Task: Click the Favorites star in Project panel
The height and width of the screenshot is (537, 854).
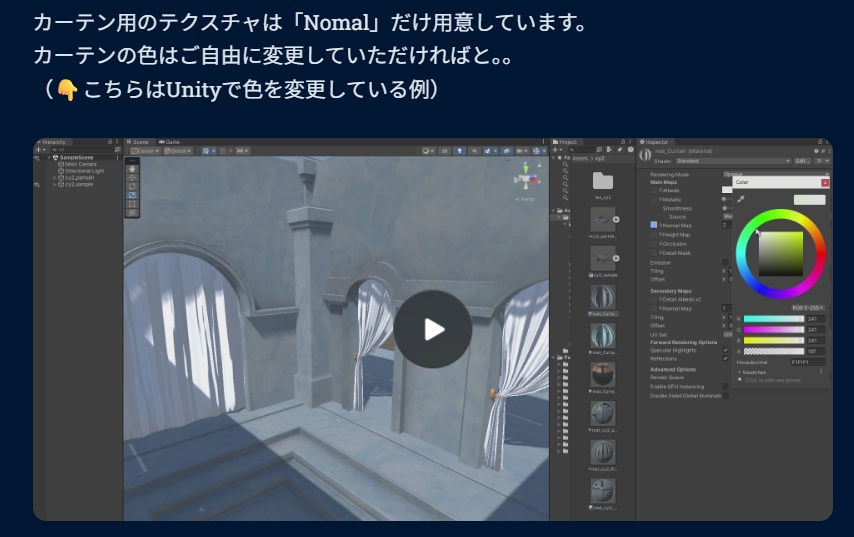Action: 559,158
